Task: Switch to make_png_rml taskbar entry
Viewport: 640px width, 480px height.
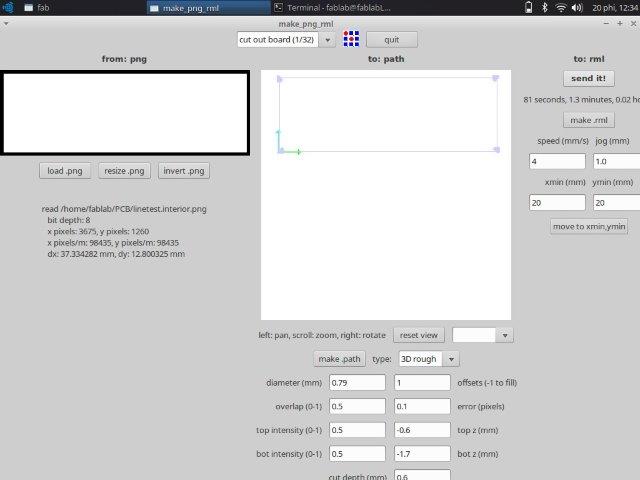Action: coord(208,8)
